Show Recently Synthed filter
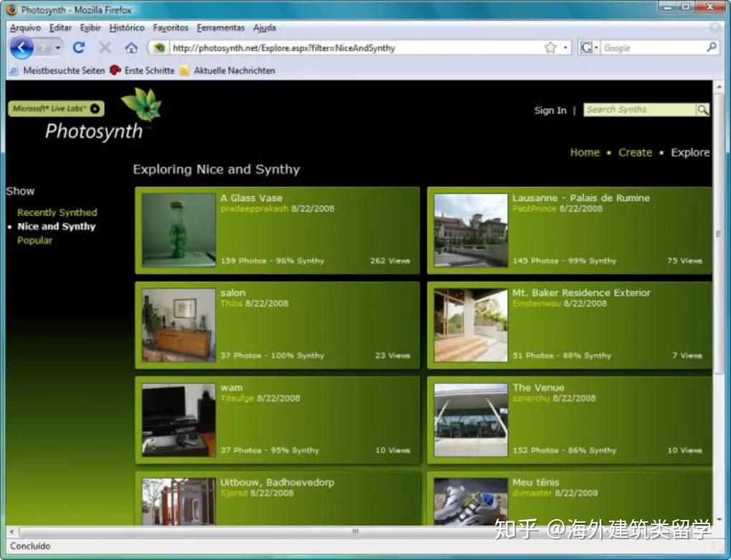The width and height of the screenshot is (731, 560). click(x=57, y=213)
